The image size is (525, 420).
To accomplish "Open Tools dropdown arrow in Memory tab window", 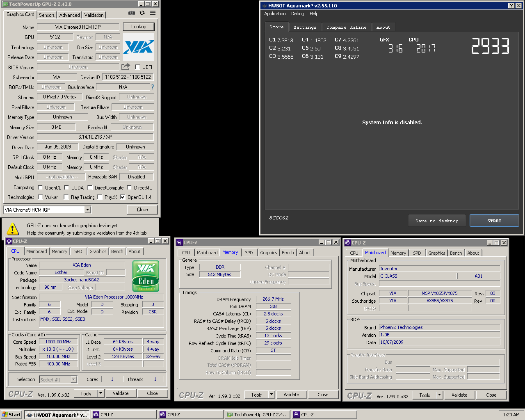I will (271, 395).
